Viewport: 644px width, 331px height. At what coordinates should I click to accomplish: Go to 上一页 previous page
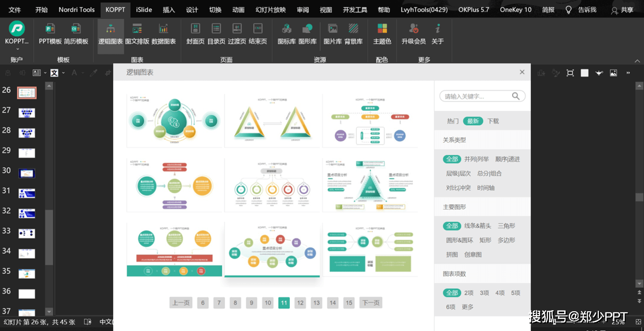[x=181, y=303]
